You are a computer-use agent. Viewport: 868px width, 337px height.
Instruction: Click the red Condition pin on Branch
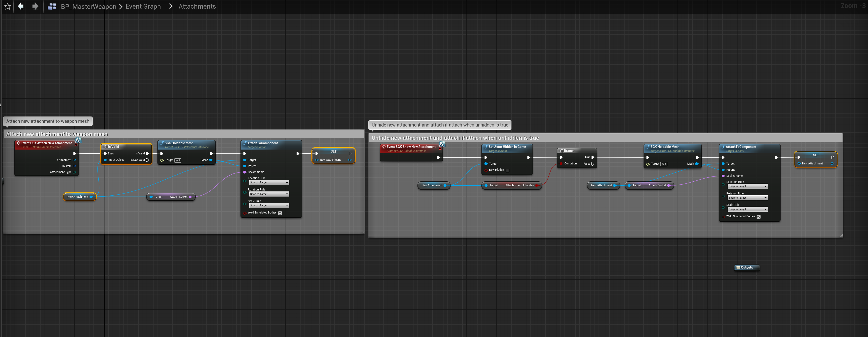(561, 164)
